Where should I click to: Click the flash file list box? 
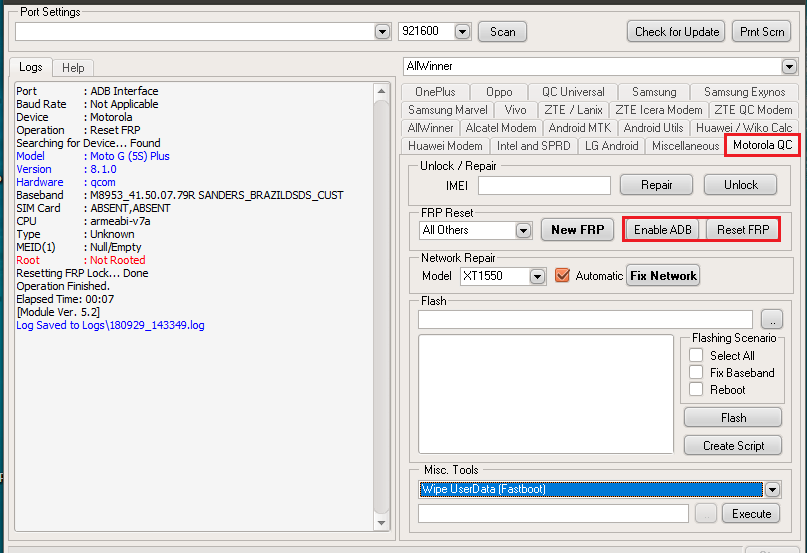click(546, 394)
